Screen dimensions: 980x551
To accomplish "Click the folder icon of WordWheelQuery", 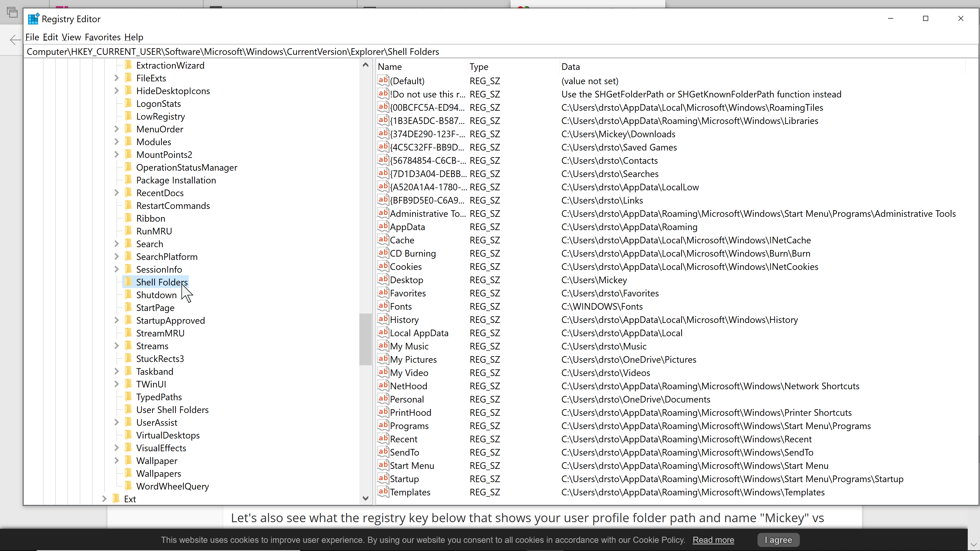I will 129,486.
